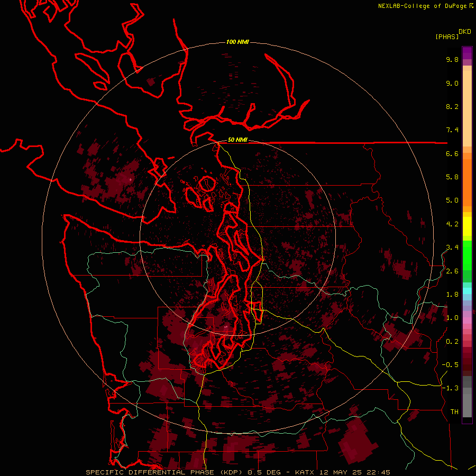Click the 6.6 scale value
Image resolution: width=476 pixels, height=476 pixels.
click(x=452, y=153)
